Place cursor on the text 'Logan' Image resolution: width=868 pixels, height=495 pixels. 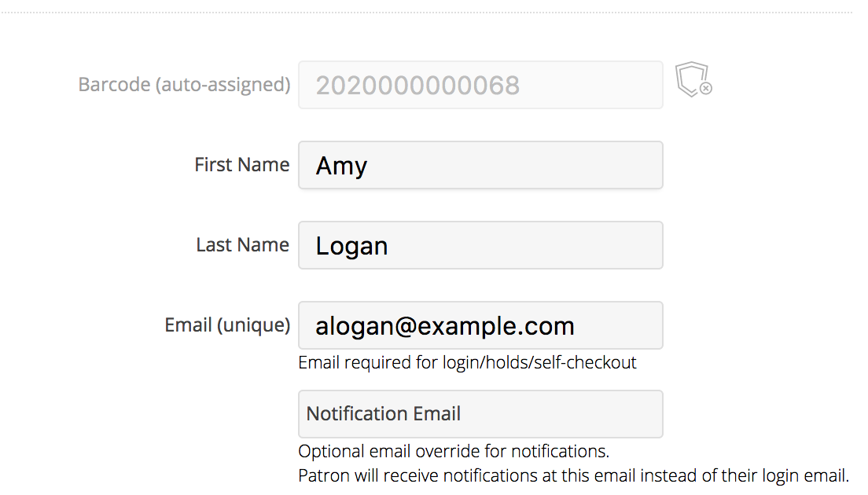[351, 246]
